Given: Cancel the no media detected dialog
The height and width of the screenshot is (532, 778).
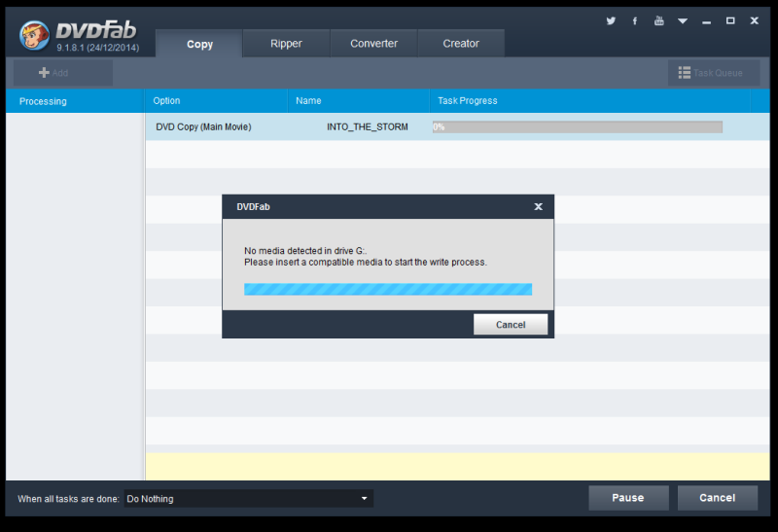Looking at the screenshot, I should (x=511, y=325).
